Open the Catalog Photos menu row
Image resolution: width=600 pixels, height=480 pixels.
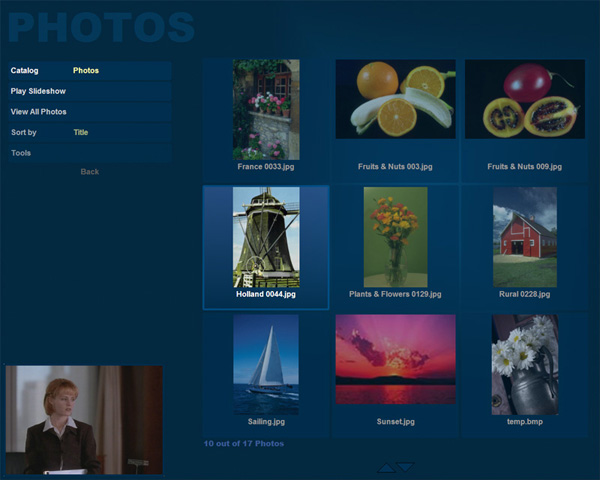coord(90,71)
